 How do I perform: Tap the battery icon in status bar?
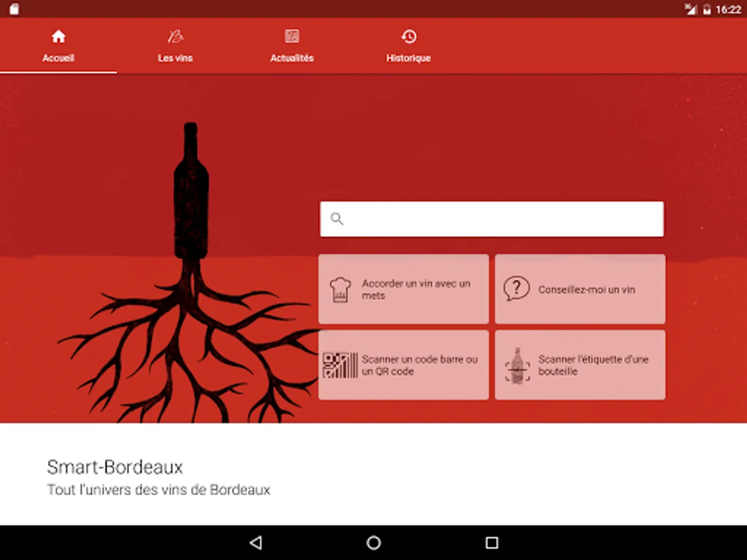(x=707, y=9)
